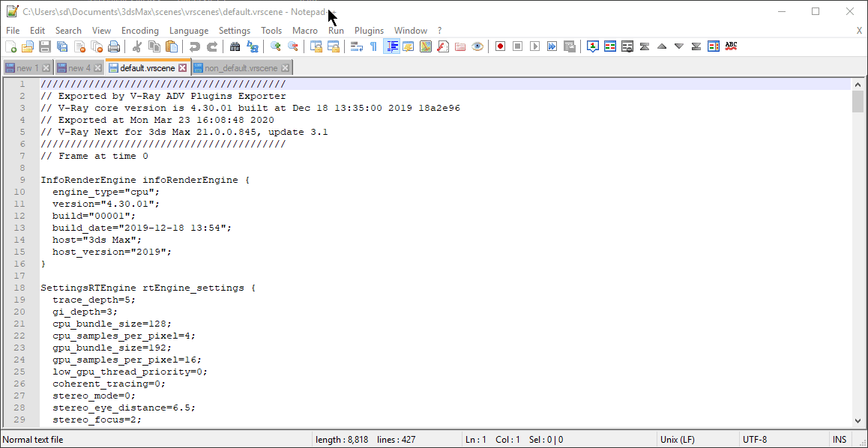Screen dimensions: 868x448
Task: Go to next difference arrow icon
Action: [x=679, y=46]
